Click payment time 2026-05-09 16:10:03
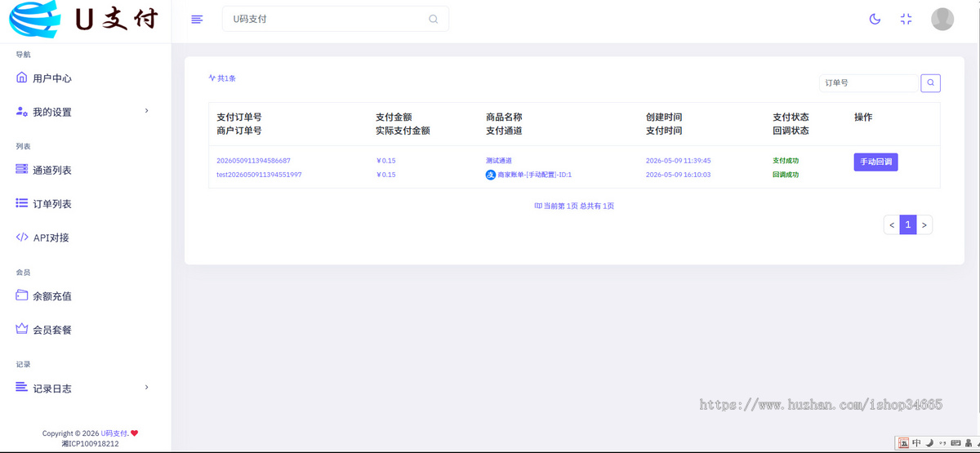The width and height of the screenshot is (980, 453). [678, 175]
